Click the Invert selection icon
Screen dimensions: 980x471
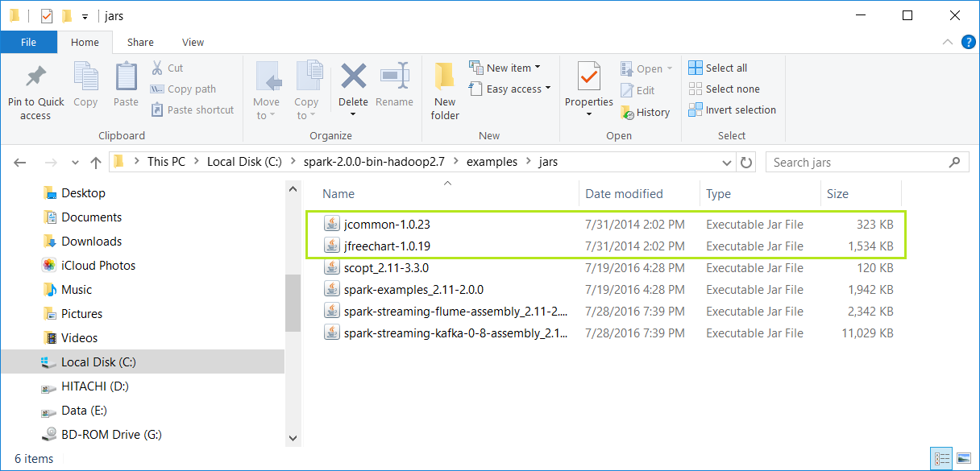point(696,109)
